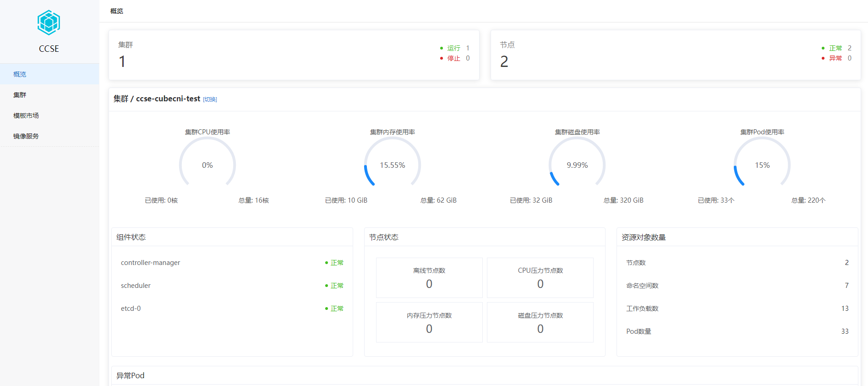
Task: Select the CPU压力节点数 tile
Action: click(x=540, y=278)
